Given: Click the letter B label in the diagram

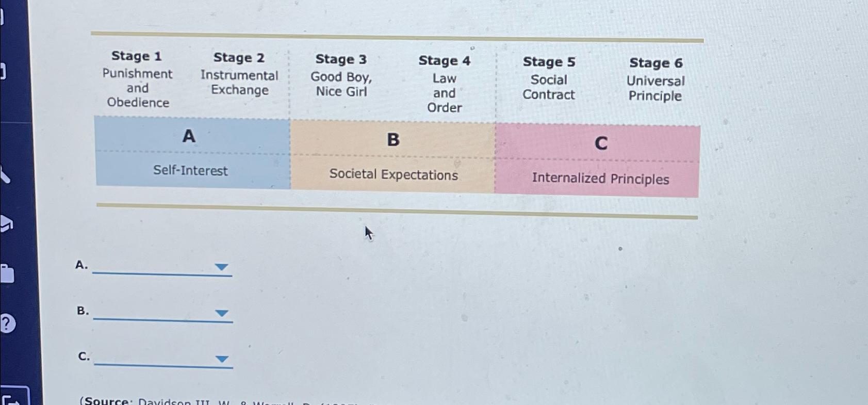Looking at the screenshot, I should pyautogui.click(x=394, y=141).
